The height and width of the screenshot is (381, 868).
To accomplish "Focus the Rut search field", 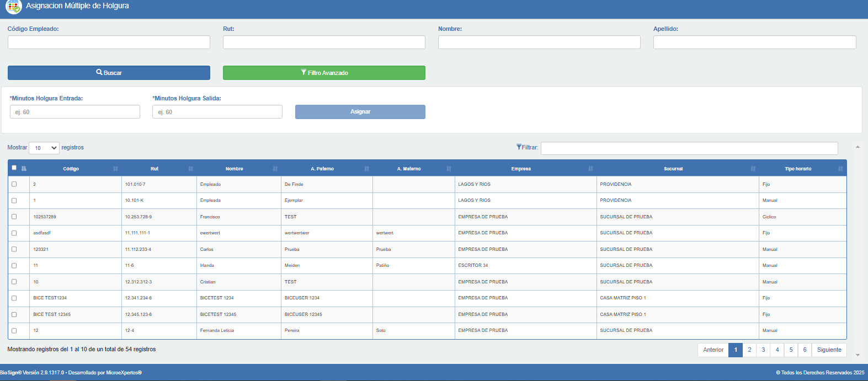I will 324,42.
